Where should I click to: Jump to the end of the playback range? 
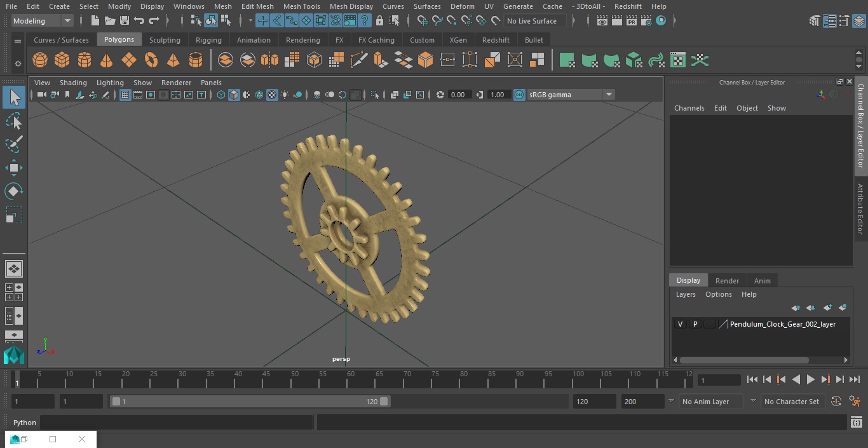(855, 379)
